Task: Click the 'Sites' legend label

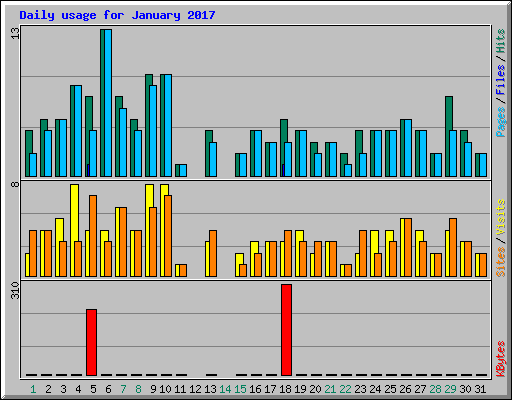Action: click(500, 262)
